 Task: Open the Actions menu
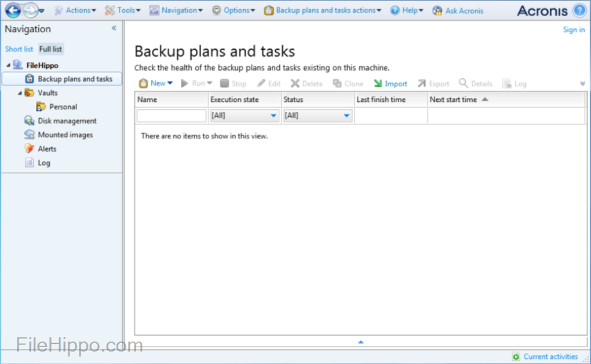pos(75,10)
